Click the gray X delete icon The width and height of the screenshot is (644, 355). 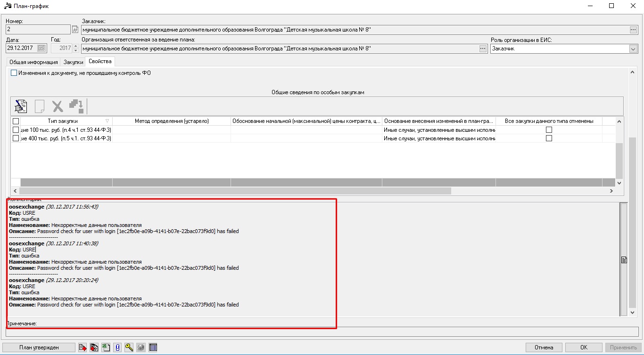coord(58,106)
